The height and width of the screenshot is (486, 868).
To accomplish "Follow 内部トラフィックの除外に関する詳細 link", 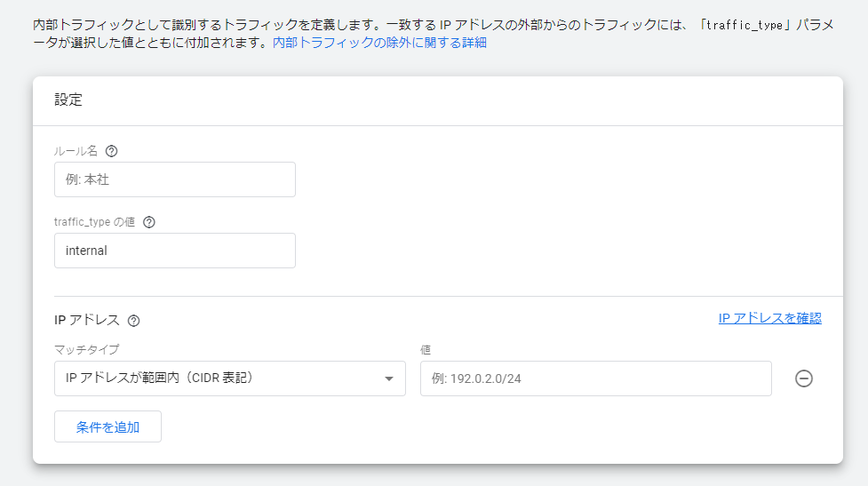I will pyautogui.click(x=379, y=43).
